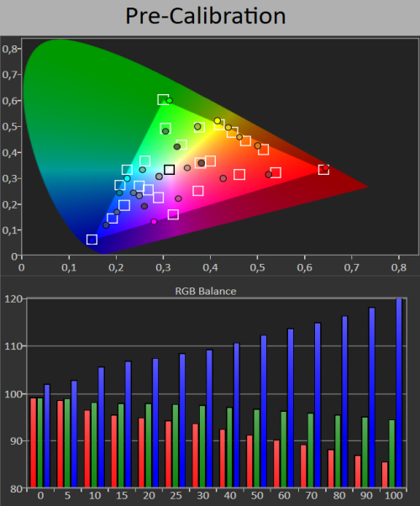Click the blue bar at 100 level

[399, 393]
